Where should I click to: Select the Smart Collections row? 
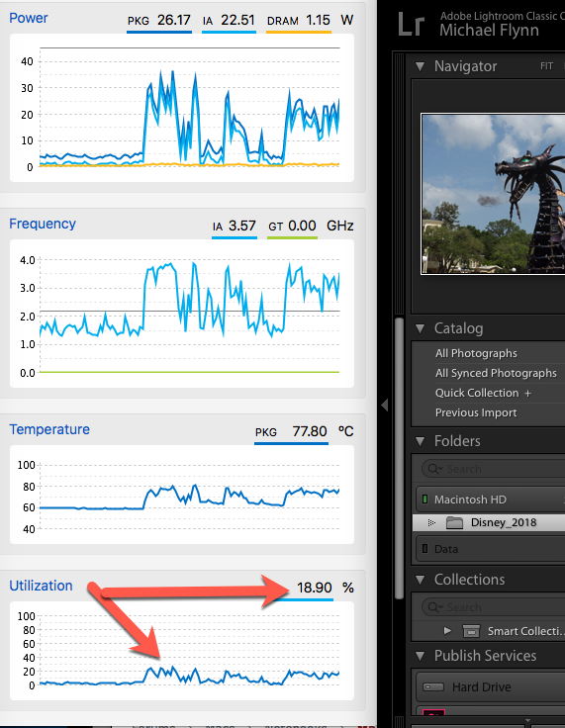point(489,631)
